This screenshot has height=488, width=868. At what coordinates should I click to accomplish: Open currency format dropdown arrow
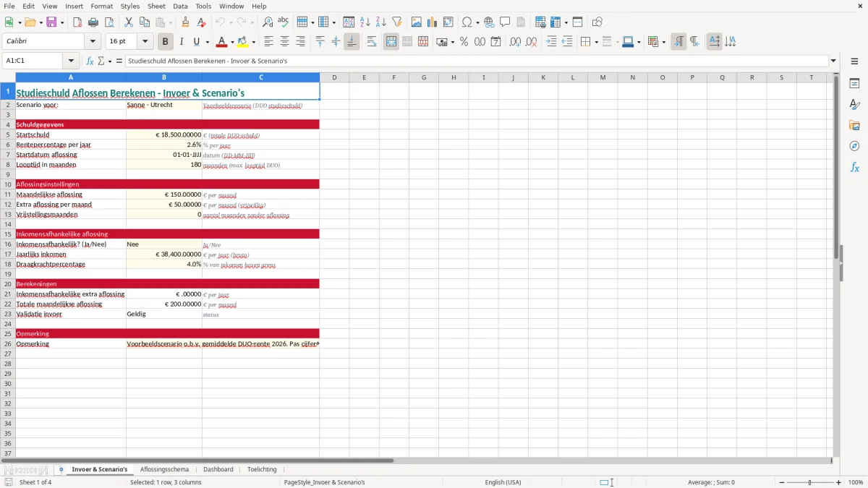[452, 42]
